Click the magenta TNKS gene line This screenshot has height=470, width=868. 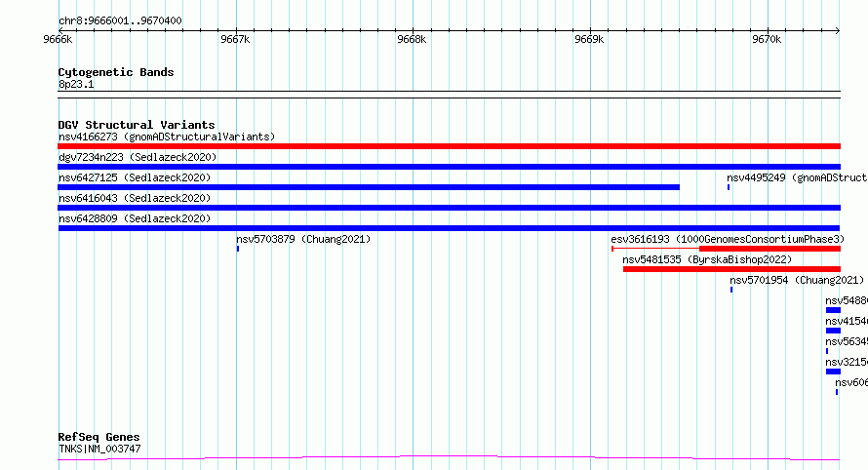pos(449,458)
